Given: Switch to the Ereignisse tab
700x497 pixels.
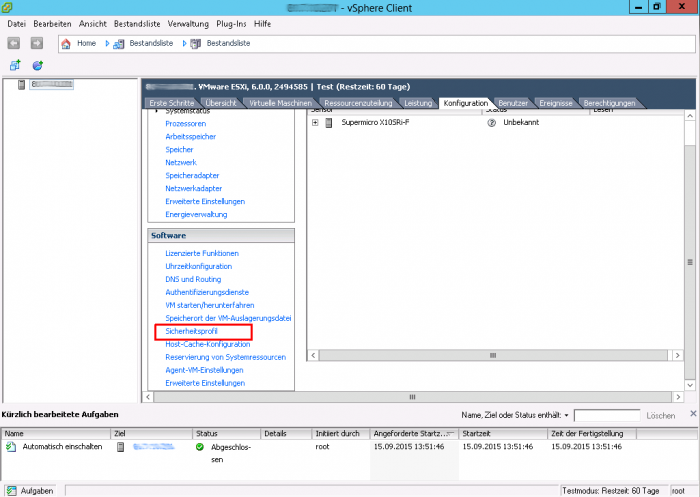Looking at the screenshot, I should click(555, 103).
